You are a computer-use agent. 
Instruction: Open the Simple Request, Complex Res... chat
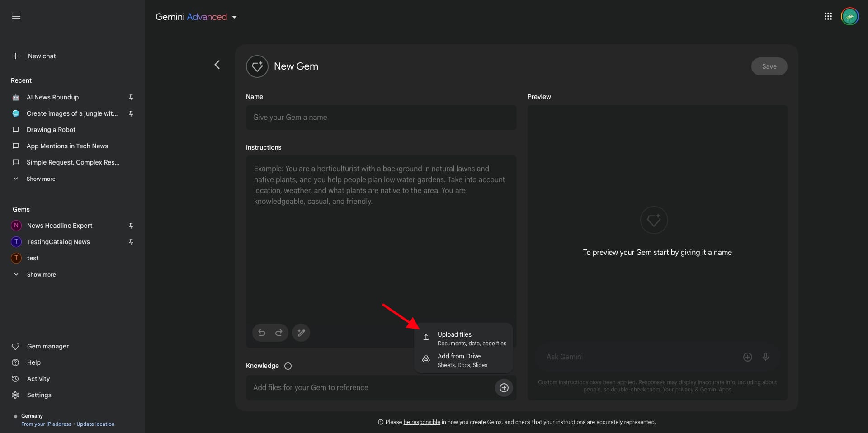[73, 162]
